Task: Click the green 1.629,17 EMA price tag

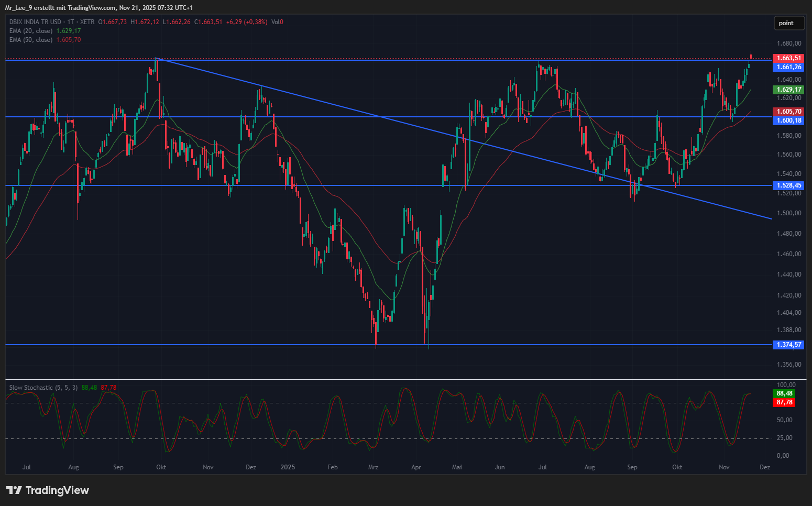Action: tap(788, 90)
